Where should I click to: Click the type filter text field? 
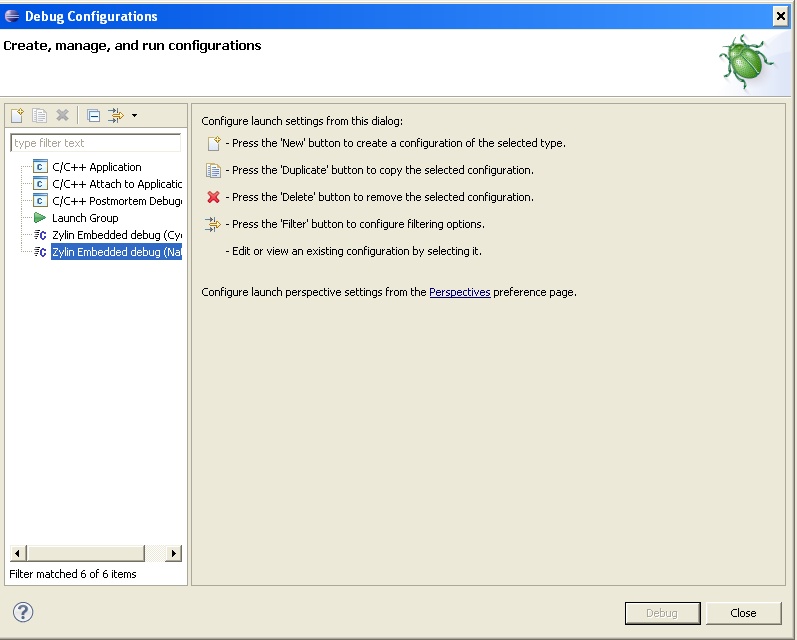(95, 143)
